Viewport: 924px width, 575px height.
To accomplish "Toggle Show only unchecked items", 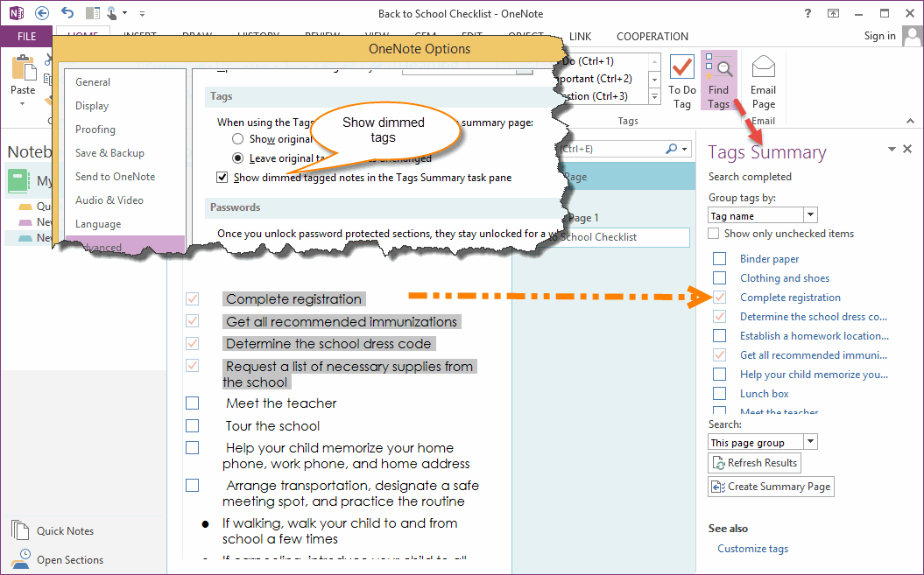I will click(x=714, y=234).
